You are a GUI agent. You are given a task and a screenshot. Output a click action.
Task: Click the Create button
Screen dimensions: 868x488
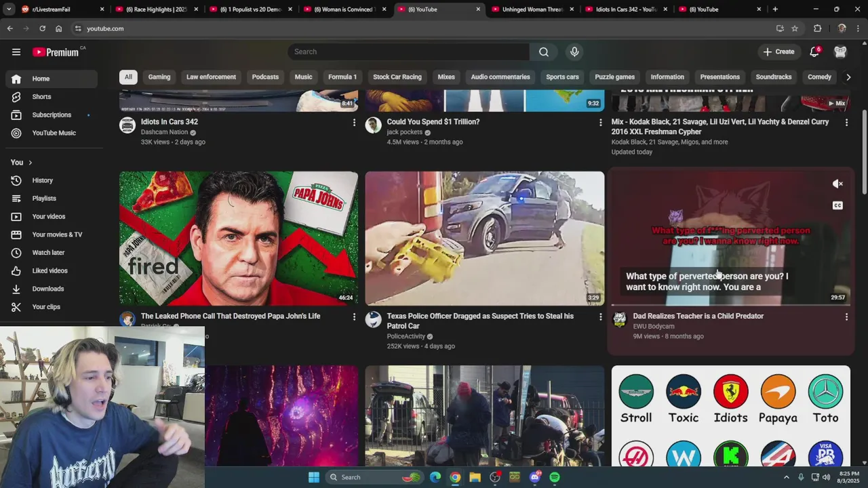coord(778,52)
